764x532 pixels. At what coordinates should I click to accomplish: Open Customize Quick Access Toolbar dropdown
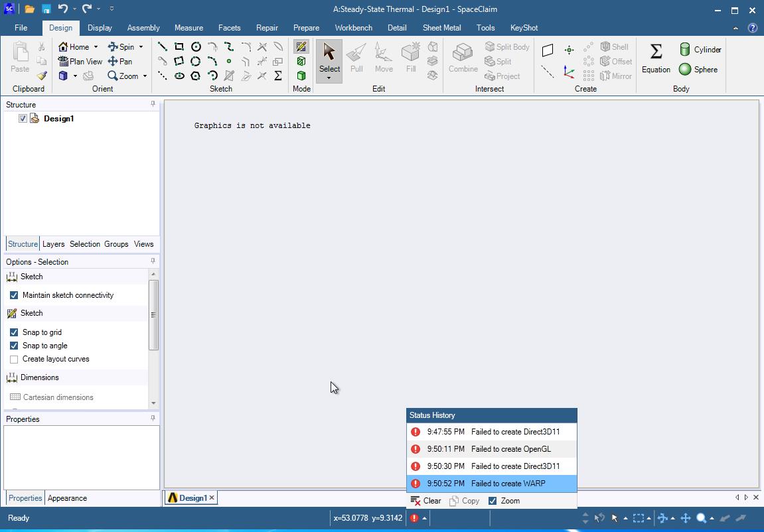click(112, 9)
